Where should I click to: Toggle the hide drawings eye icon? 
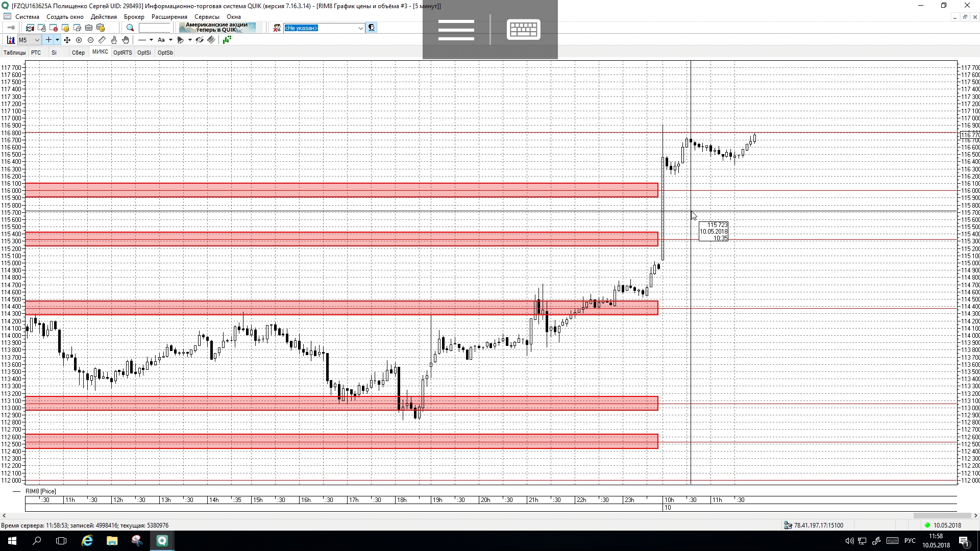click(200, 40)
